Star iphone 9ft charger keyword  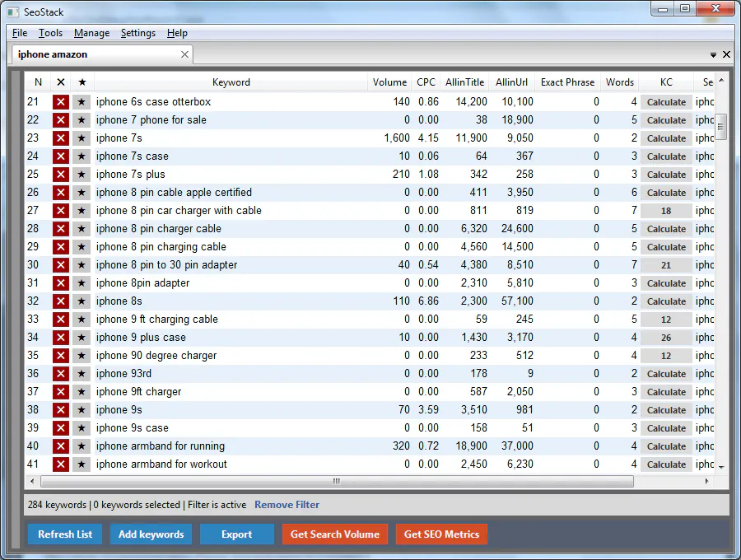tap(82, 392)
